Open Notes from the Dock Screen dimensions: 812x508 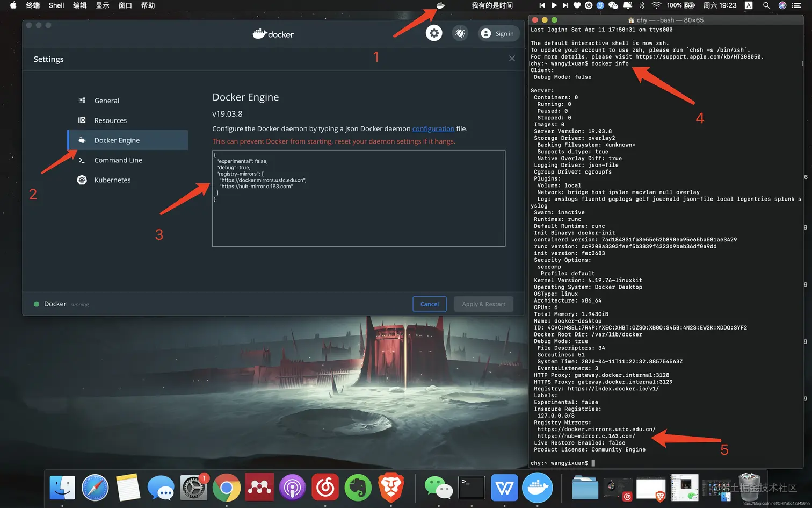(x=128, y=488)
